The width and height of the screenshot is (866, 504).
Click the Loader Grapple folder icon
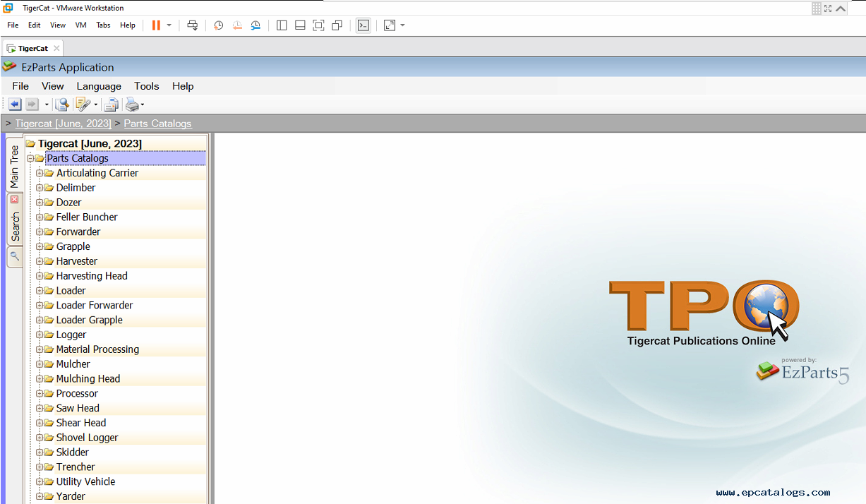[49, 320]
